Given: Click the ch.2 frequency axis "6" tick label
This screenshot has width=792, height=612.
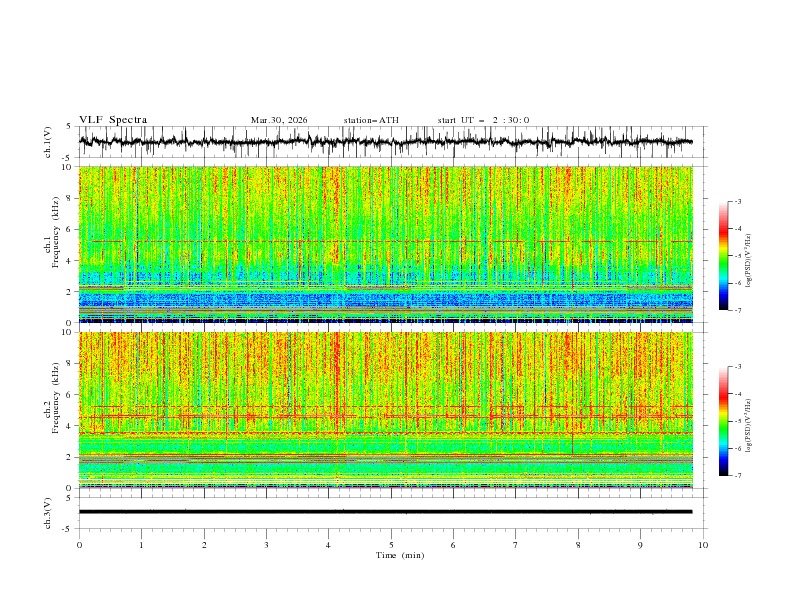Looking at the screenshot, I should coord(69,395).
